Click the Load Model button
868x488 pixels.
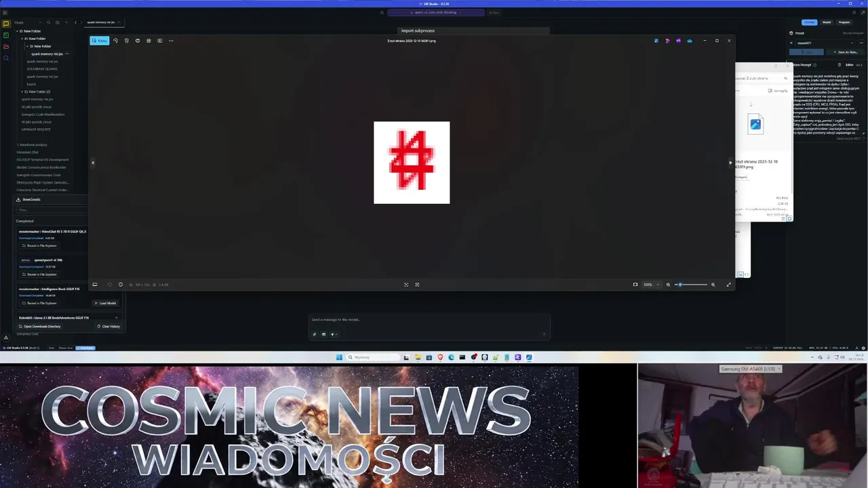(105, 303)
